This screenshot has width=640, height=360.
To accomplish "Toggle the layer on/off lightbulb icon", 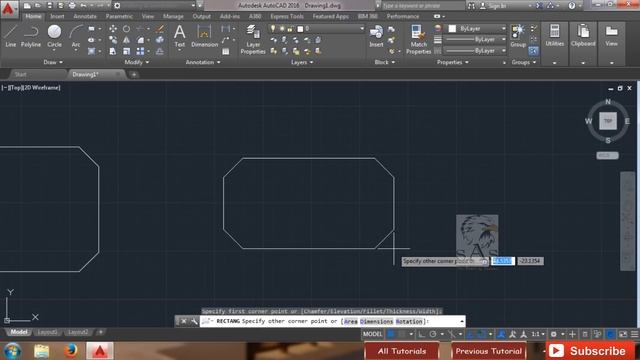I will pyautogui.click(x=273, y=29).
